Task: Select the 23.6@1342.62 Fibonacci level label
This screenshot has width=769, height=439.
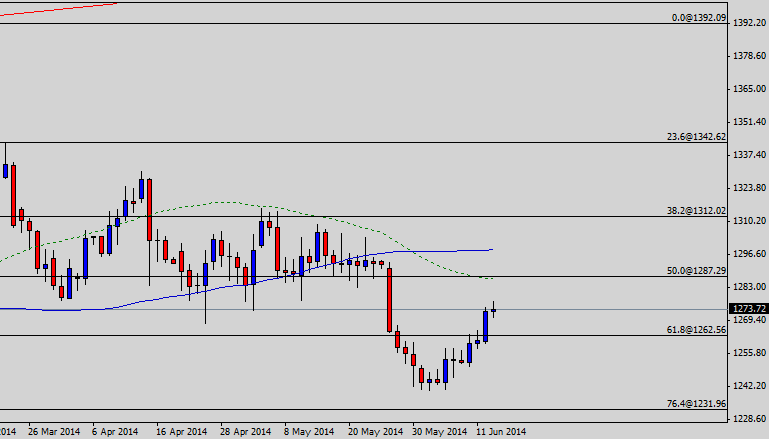Action: (x=694, y=137)
